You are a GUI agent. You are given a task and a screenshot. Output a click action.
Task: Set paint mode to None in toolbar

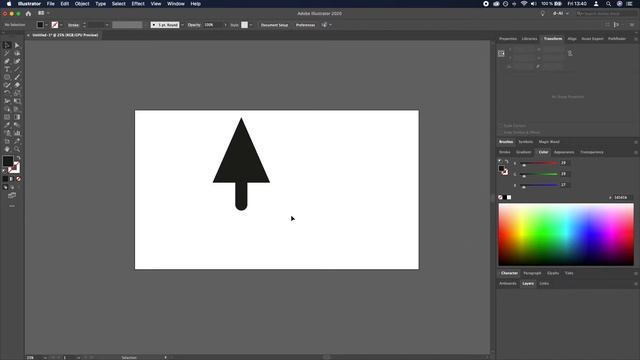click(18, 179)
